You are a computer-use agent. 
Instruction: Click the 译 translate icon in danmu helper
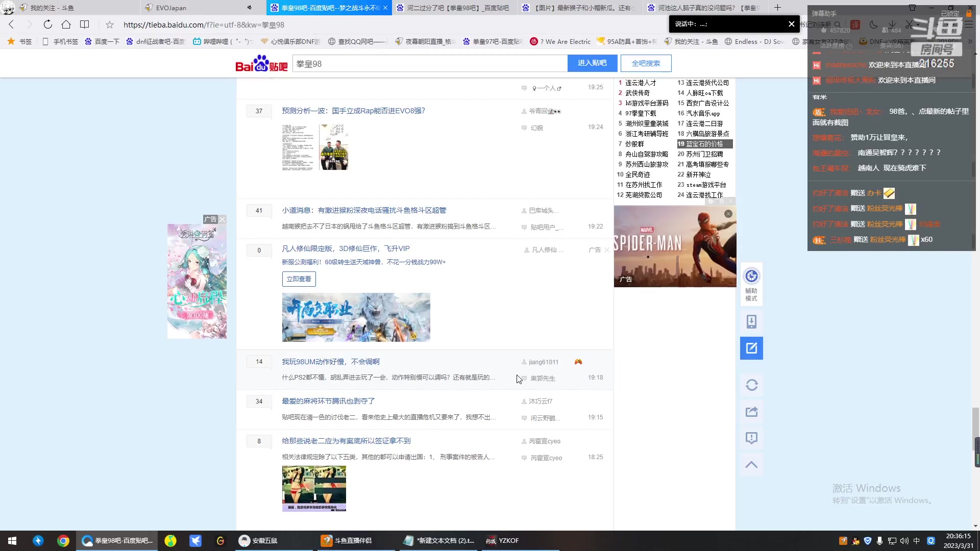click(856, 24)
